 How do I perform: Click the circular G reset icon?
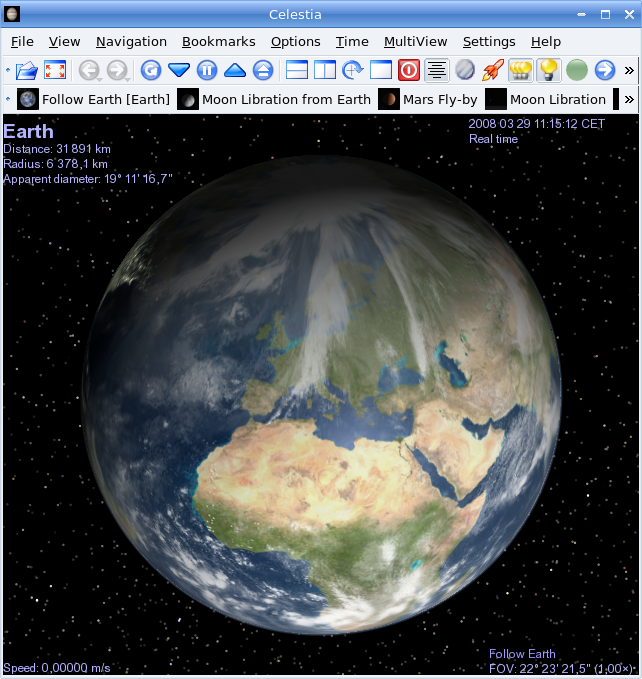(x=151, y=70)
